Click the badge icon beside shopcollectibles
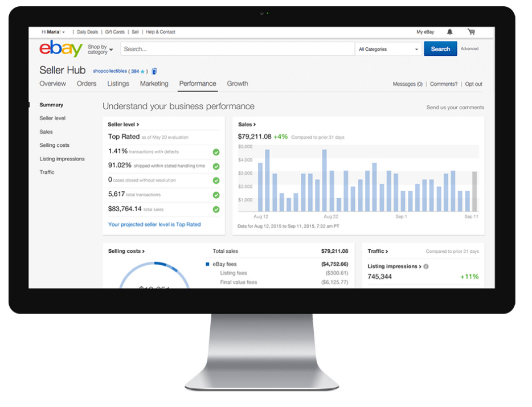Viewport: 532px width, 407px height. click(x=154, y=71)
